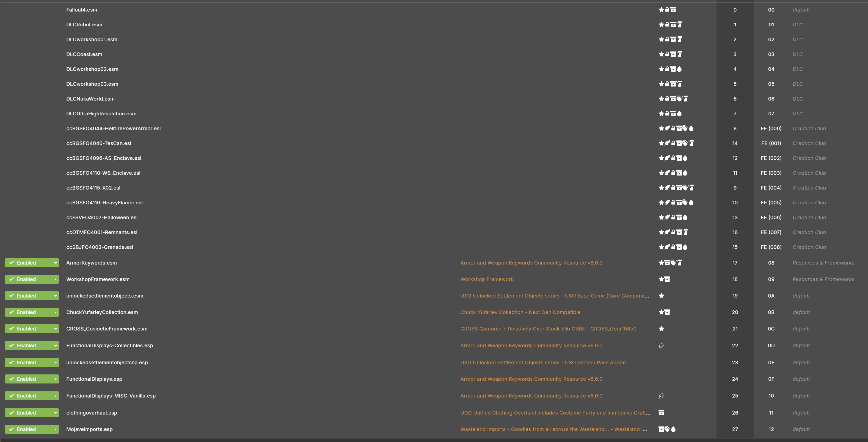Click the spray-bottle icon on ccBGSFO4046-TesCan.esl row
This screenshot has width=868, height=442.
tap(691, 143)
